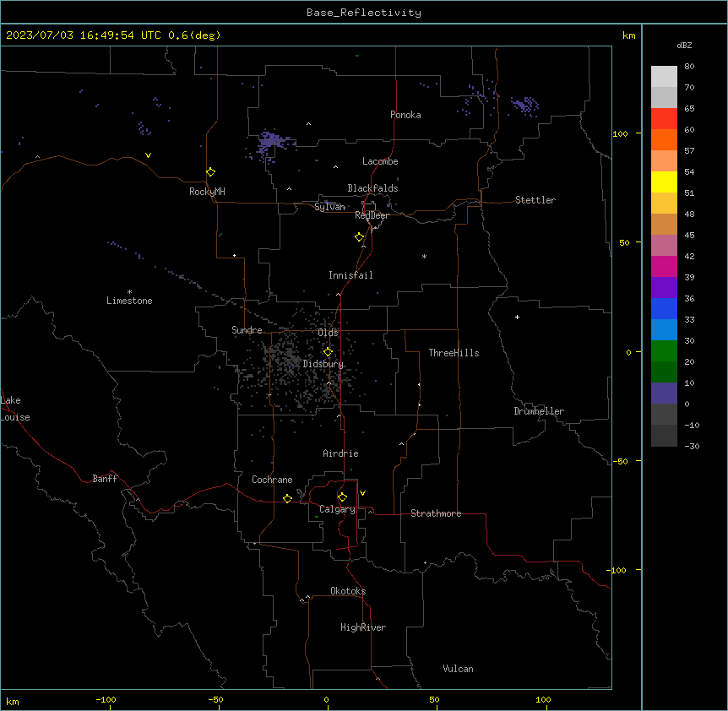Select the indigo 0-10 dBZ legend swatch
Image resolution: width=728 pixels, height=711 pixels.
664,393
